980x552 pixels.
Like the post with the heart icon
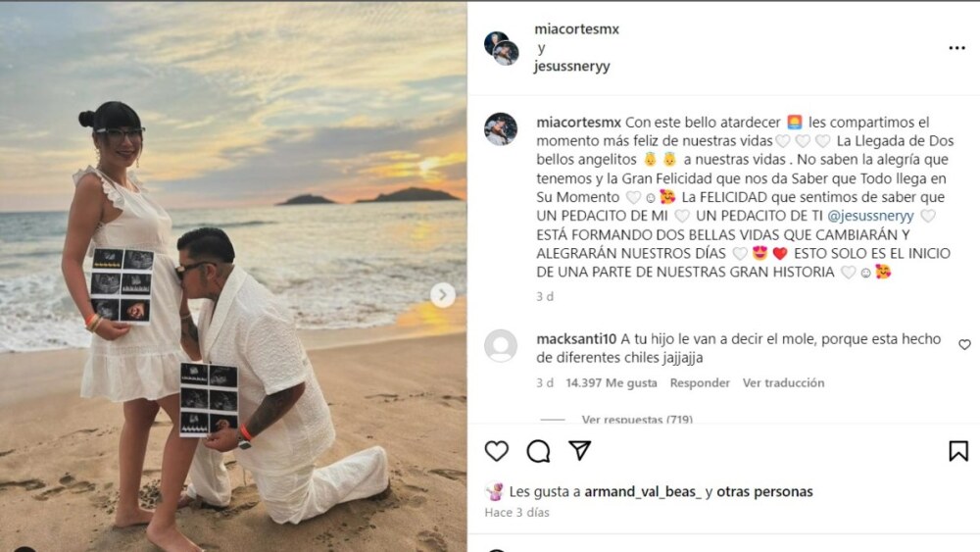point(496,451)
